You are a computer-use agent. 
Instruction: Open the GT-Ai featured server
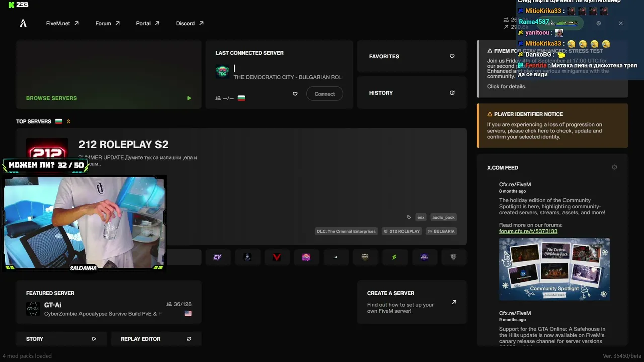[x=109, y=302]
